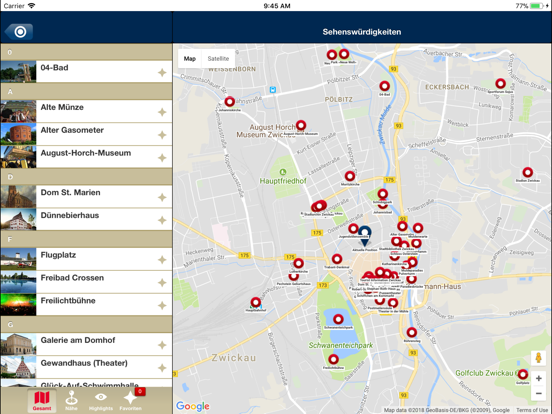Zoom out on the map

tap(539, 394)
